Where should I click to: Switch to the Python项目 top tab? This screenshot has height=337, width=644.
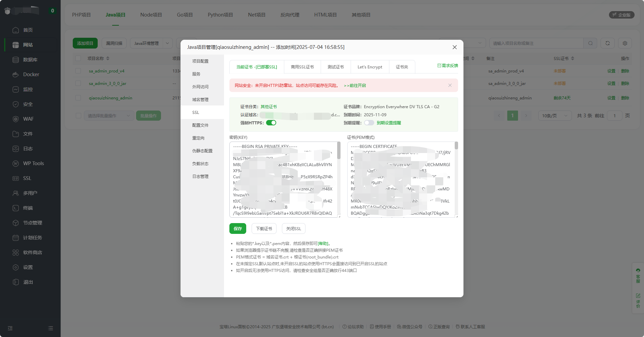[220, 15]
